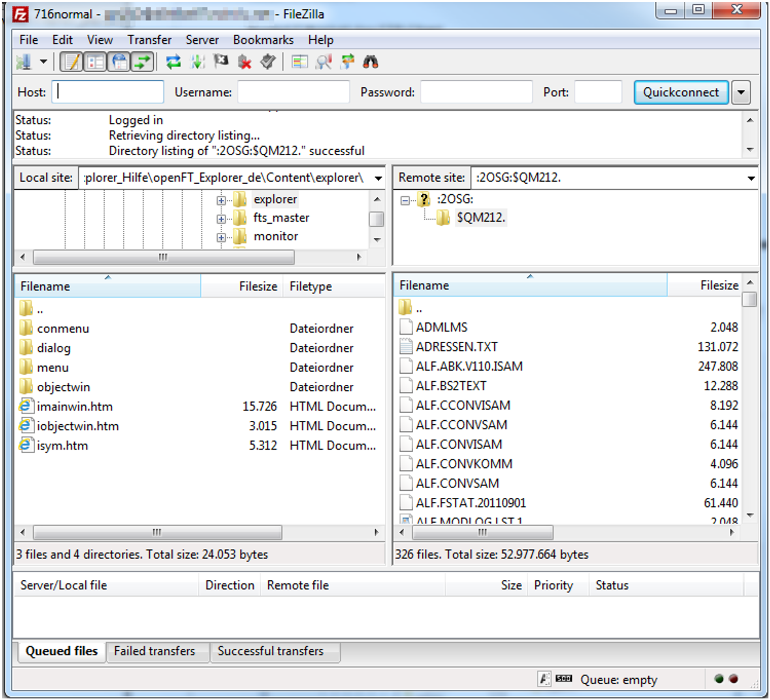The width and height of the screenshot is (770, 700).
Task: Select ADRESSEN.TXT in remote list
Action: (x=456, y=347)
